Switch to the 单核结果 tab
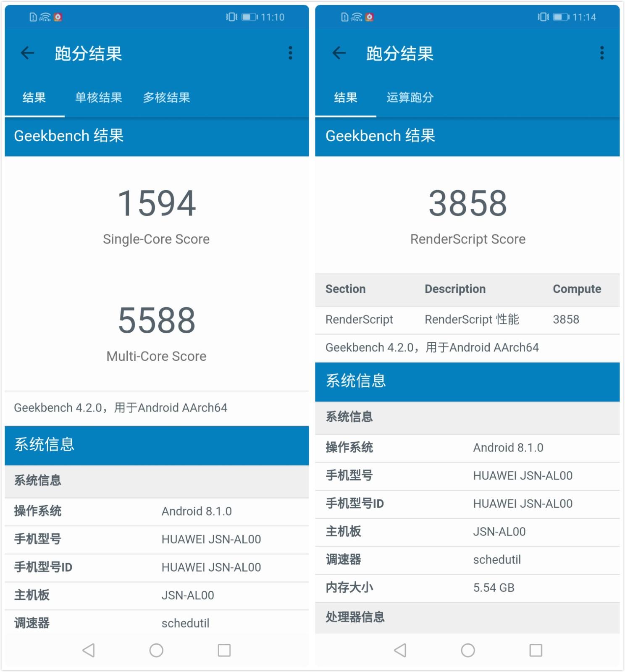 click(99, 98)
